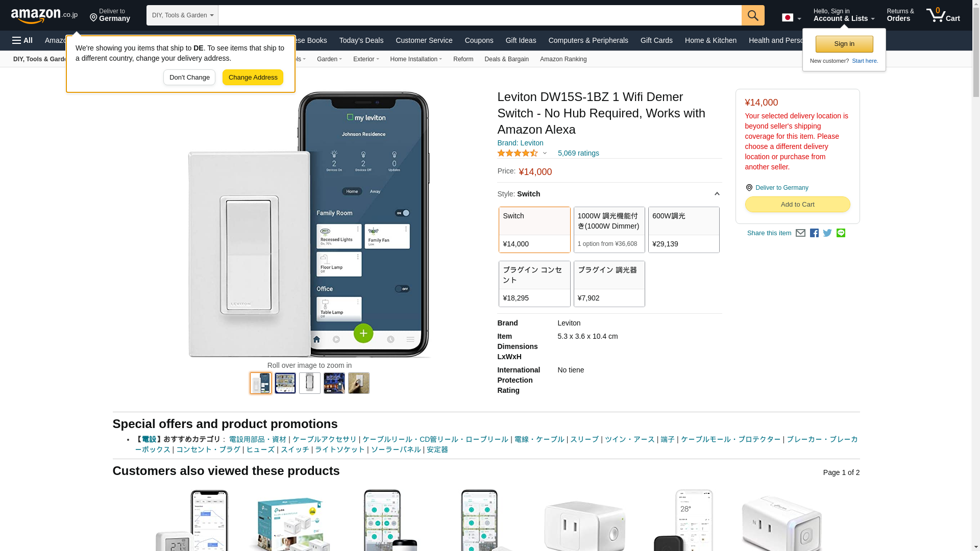Select the 1000W Dimmer style option

(x=609, y=230)
